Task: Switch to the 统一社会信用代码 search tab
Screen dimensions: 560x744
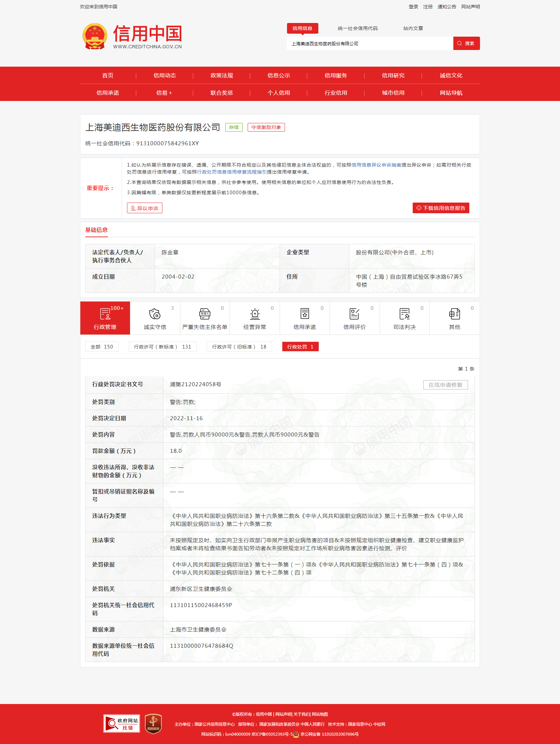Action: click(x=357, y=28)
